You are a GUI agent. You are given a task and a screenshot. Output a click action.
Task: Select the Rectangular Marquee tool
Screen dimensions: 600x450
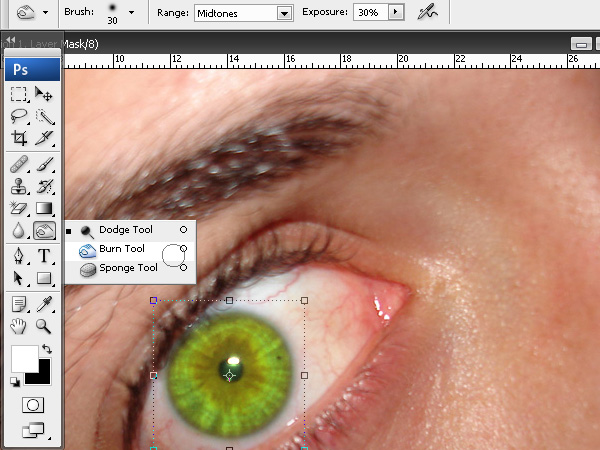tap(18, 94)
